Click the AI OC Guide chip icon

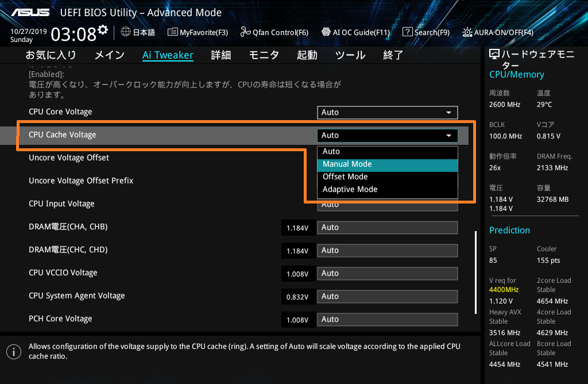(x=326, y=32)
